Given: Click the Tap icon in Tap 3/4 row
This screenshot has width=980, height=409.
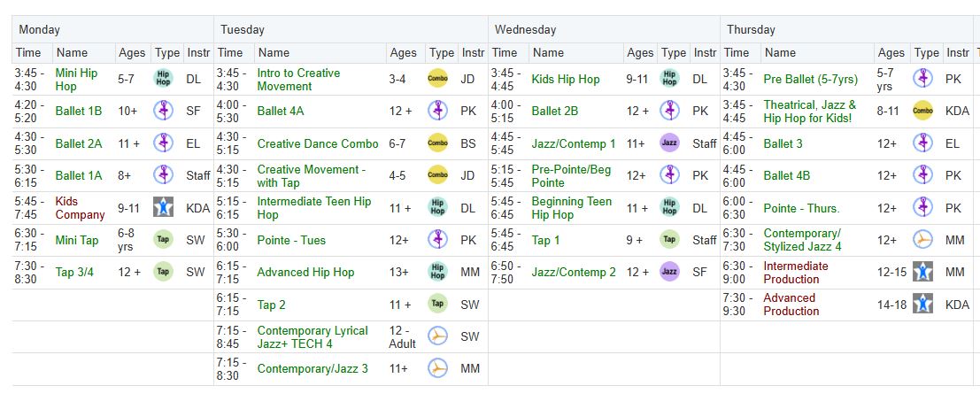Looking at the screenshot, I should coord(163,272).
